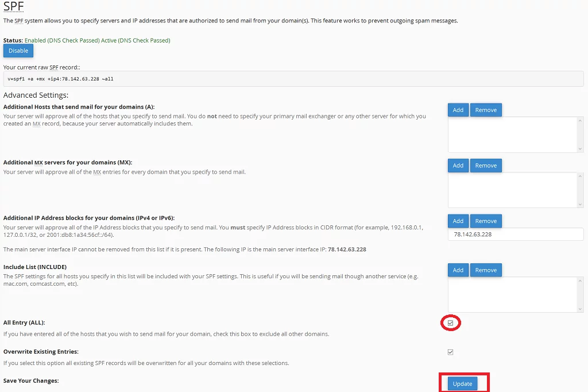This screenshot has width=588, height=392.
Task: Click Add for Additional MX servers
Action: click(x=458, y=166)
